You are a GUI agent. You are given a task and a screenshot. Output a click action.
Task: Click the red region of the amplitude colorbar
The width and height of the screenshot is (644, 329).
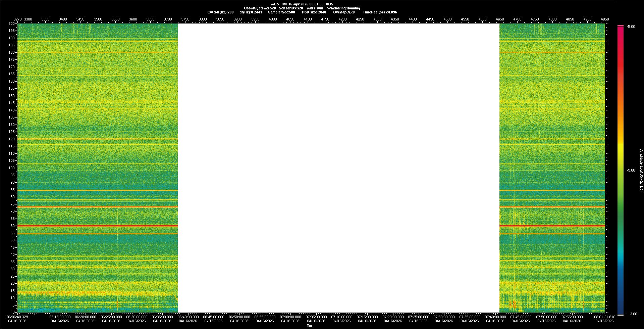(x=621, y=67)
